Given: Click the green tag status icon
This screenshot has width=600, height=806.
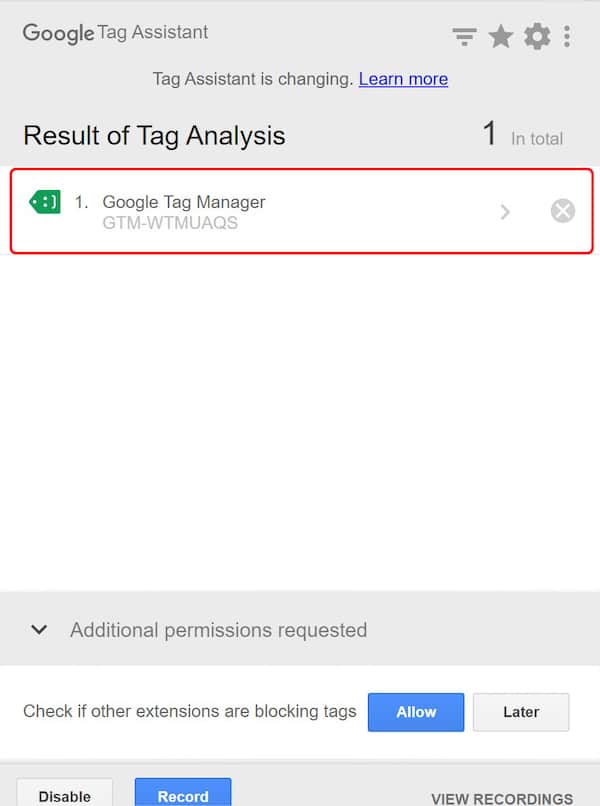Looking at the screenshot, I should [45, 203].
